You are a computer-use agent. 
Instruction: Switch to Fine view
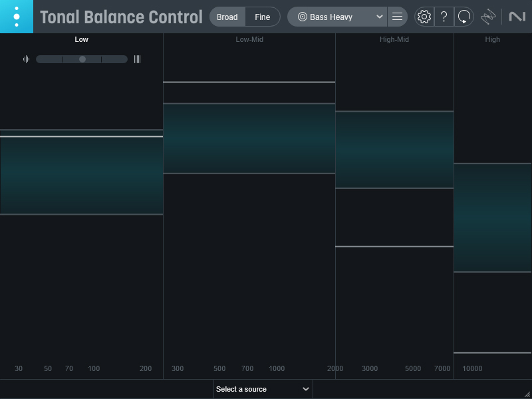click(263, 17)
